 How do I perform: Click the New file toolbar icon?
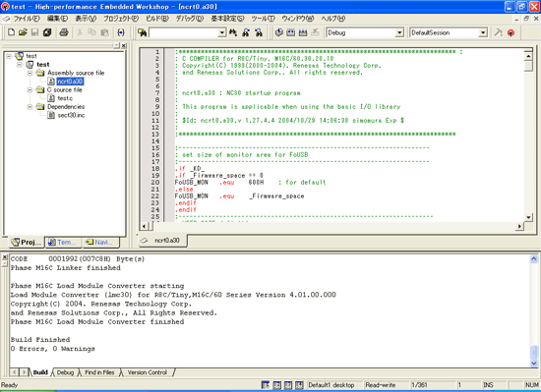click(11, 32)
